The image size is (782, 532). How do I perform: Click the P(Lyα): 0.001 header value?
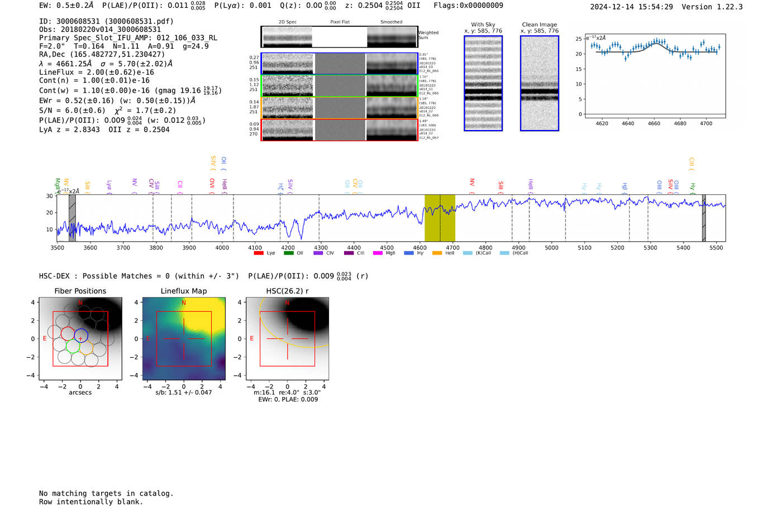click(242, 5)
